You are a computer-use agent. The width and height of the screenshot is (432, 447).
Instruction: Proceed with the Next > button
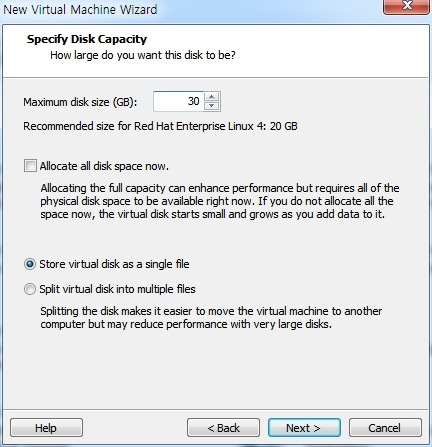304,428
